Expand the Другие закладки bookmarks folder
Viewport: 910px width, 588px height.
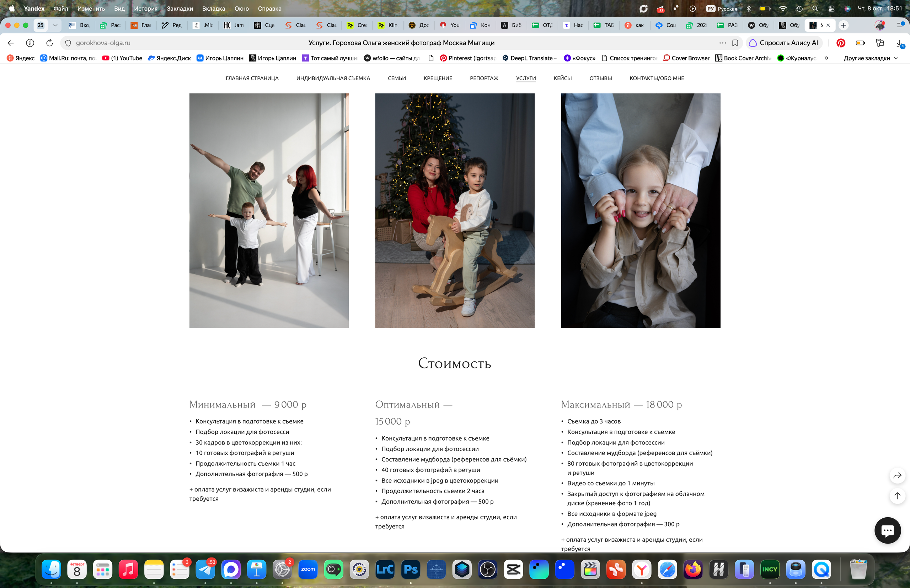pos(870,58)
